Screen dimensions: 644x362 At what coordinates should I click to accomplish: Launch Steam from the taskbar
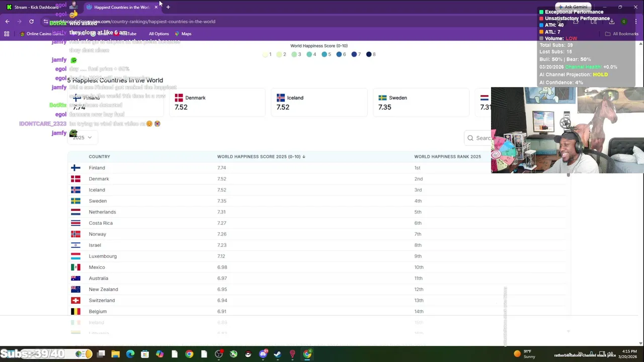(x=277, y=354)
